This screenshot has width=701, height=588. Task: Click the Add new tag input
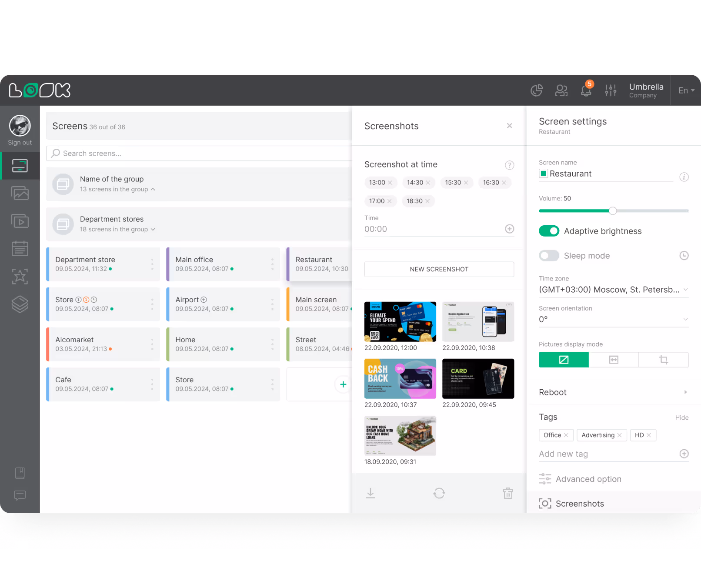click(x=608, y=454)
